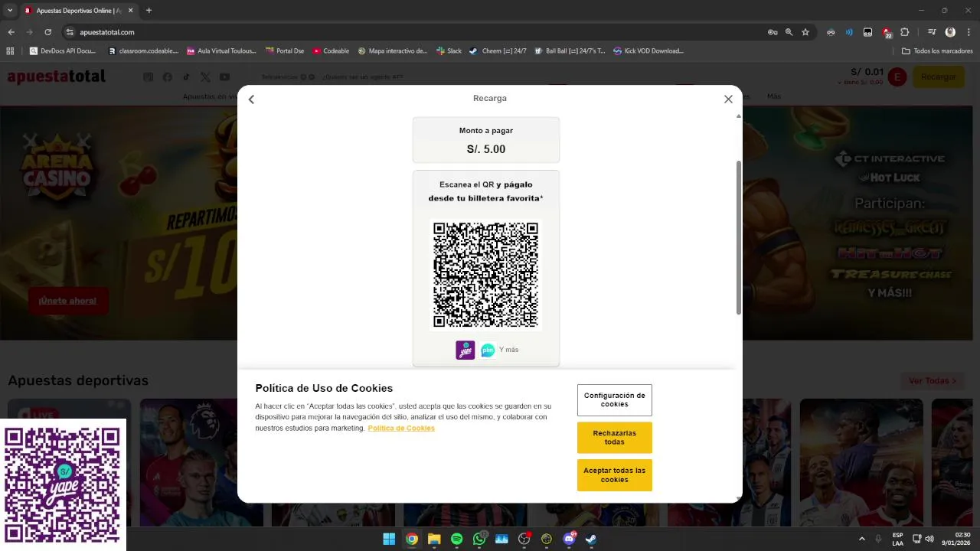Open media controls icon in Chrome toolbar
The image size is (980, 551).
coord(932,32)
